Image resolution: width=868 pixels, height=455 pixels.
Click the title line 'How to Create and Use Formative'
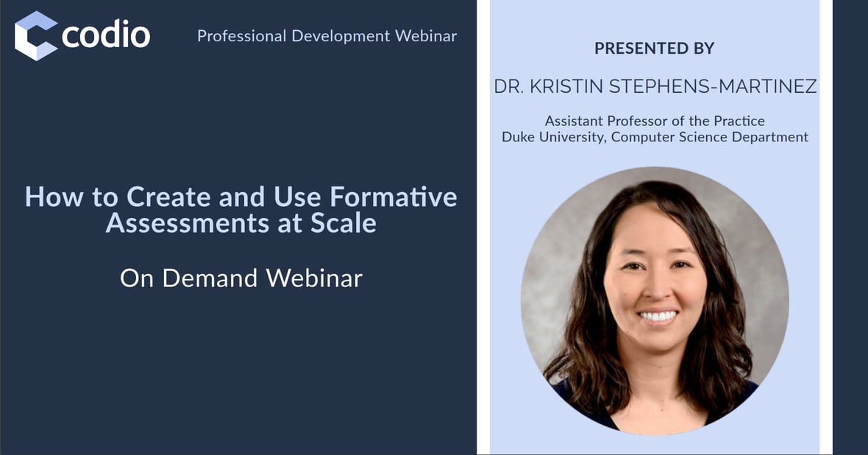click(x=241, y=197)
